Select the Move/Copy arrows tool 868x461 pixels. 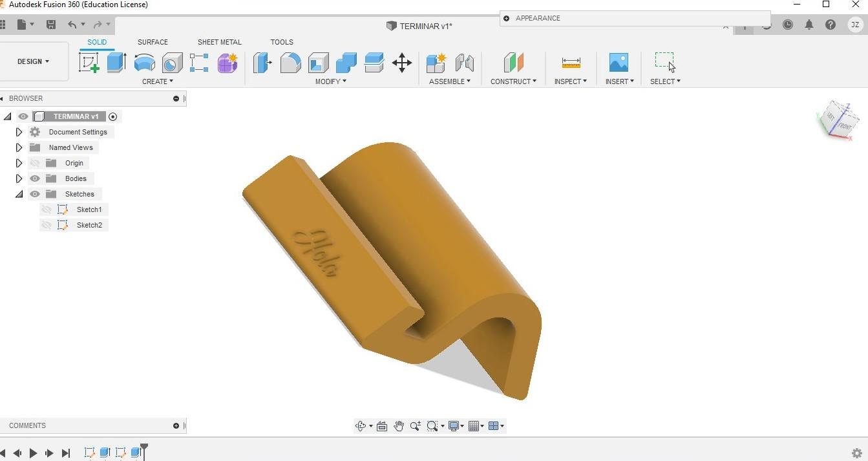tap(402, 63)
